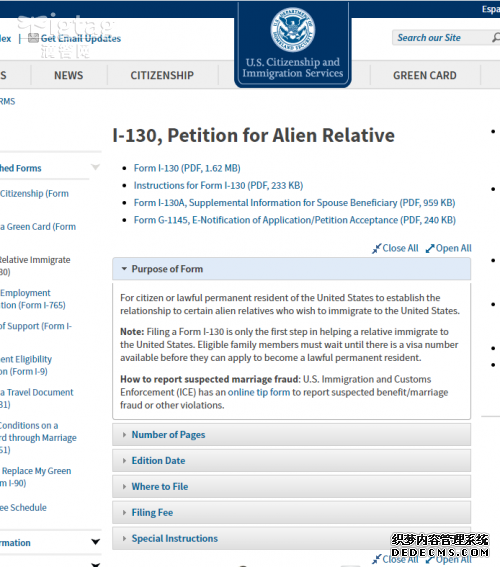Image resolution: width=500 pixels, height=567 pixels.
Task: Open the NEWS menu
Action: tap(69, 75)
